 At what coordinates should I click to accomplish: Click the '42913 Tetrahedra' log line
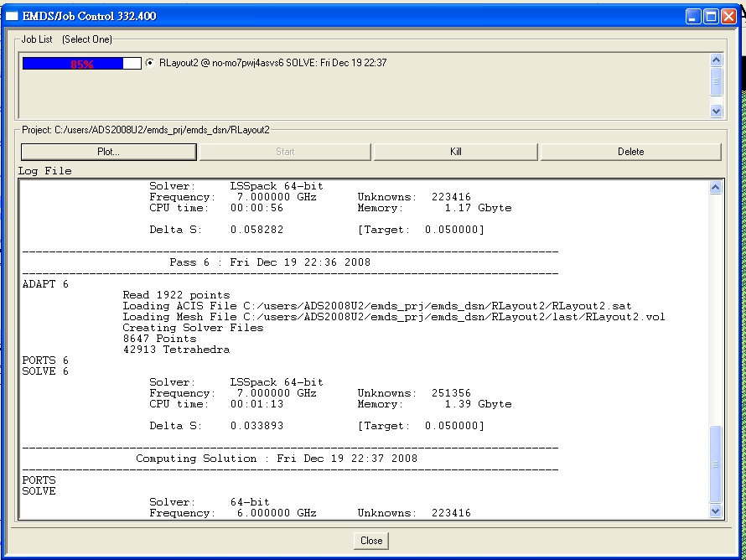pyautogui.click(x=176, y=350)
